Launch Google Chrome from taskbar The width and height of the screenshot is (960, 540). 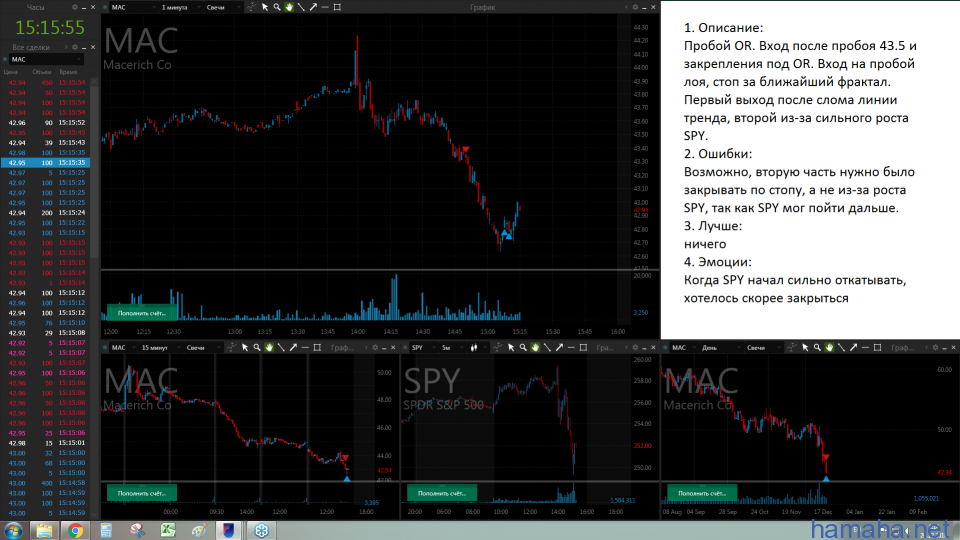tap(75, 530)
